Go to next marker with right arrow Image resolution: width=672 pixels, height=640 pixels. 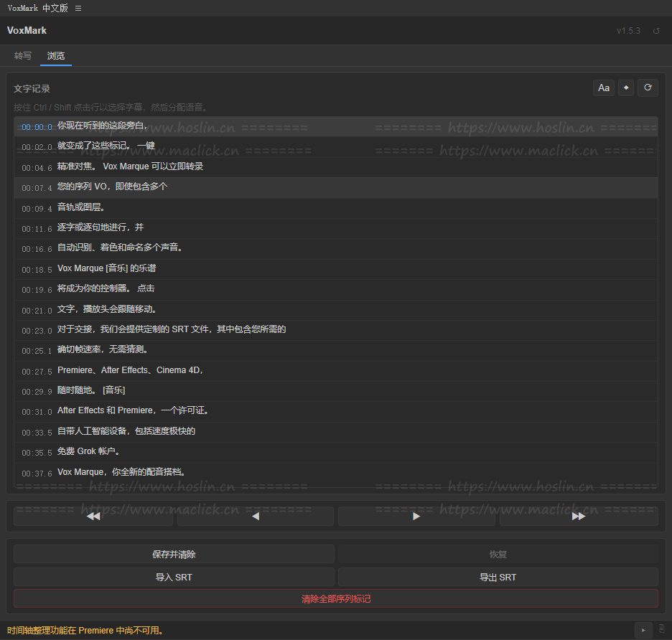[x=416, y=516]
